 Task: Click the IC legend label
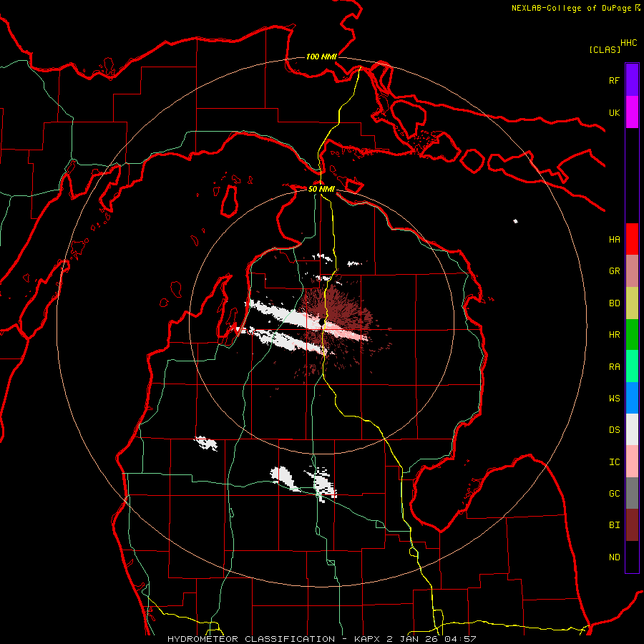614,462
